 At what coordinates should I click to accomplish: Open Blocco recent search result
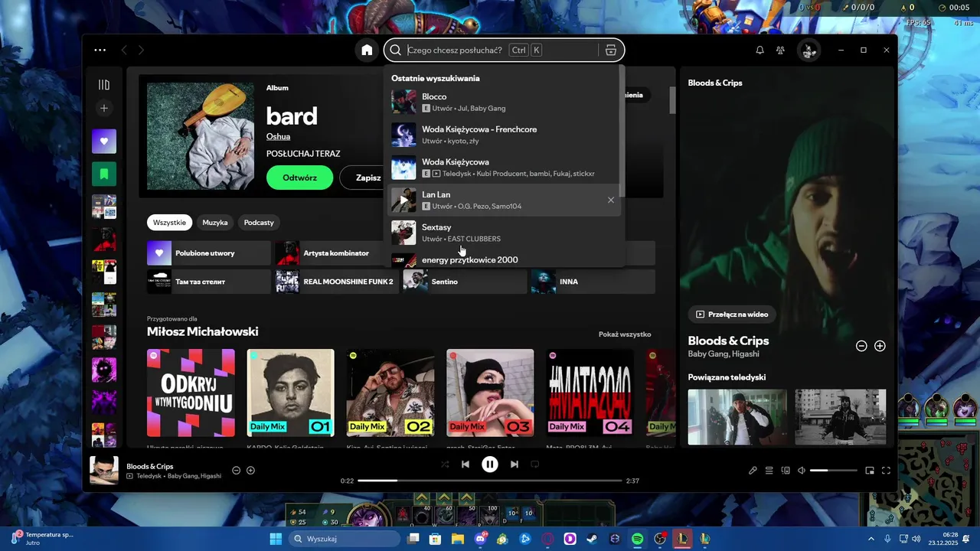click(504, 102)
